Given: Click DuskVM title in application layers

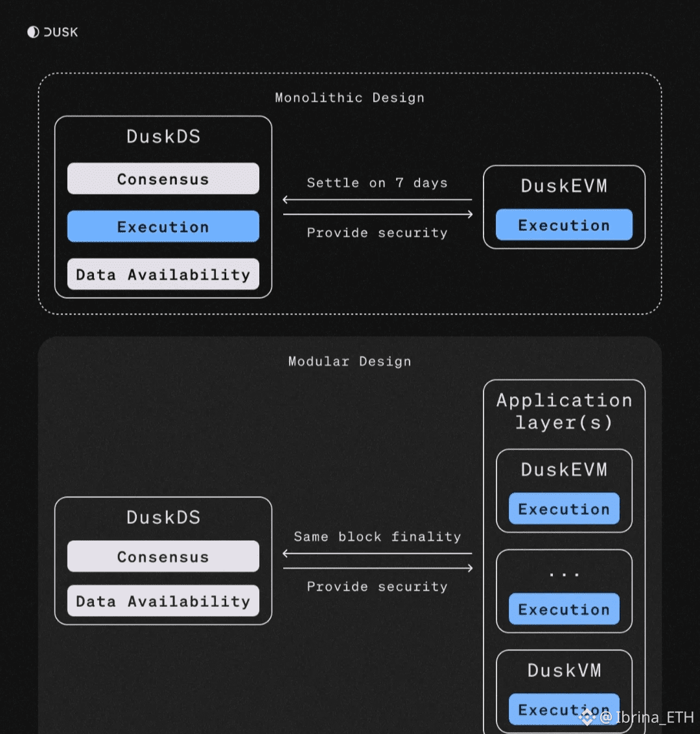Looking at the screenshot, I should [x=565, y=670].
